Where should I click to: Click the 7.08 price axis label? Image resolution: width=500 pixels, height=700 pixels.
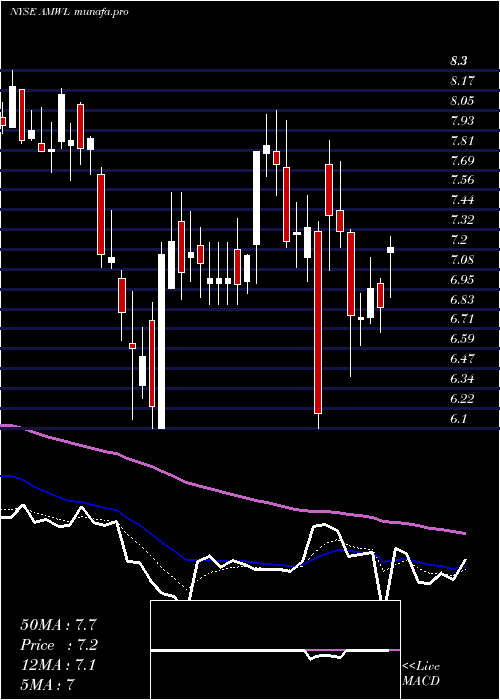pos(462,259)
